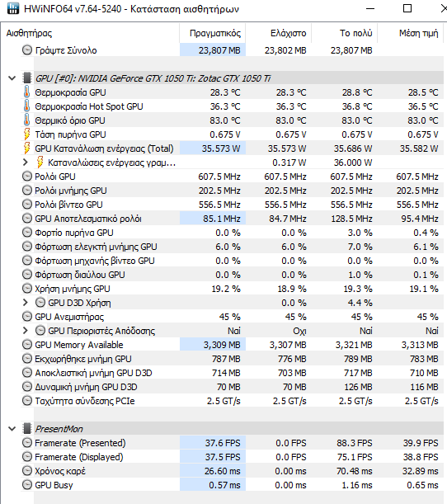Select the GPU Memory Available row
Viewport: 447px width, 504px height.
point(232,345)
